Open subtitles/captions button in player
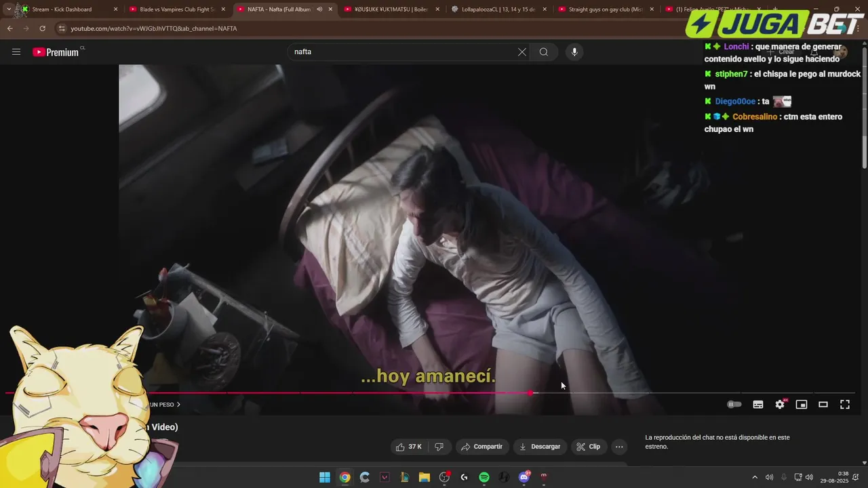Screen dimensions: 868x488 [x=758, y=405]
